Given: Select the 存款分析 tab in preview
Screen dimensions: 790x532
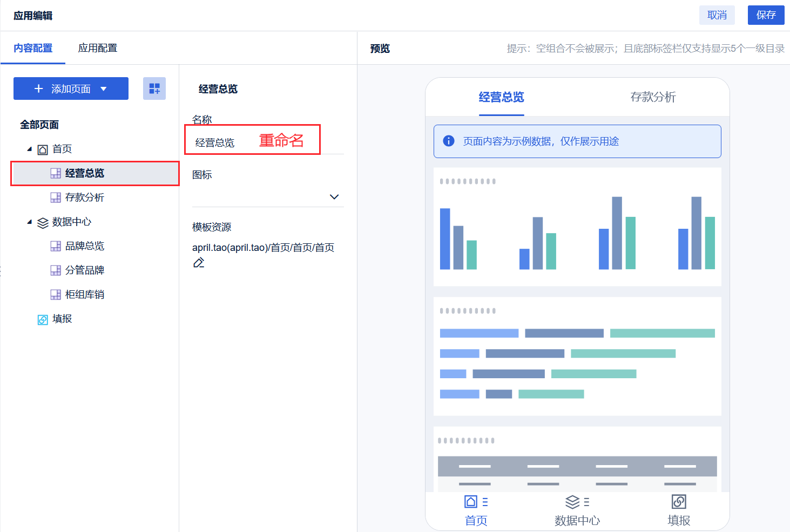Looking at the screenshot, I should coord(653,97).
